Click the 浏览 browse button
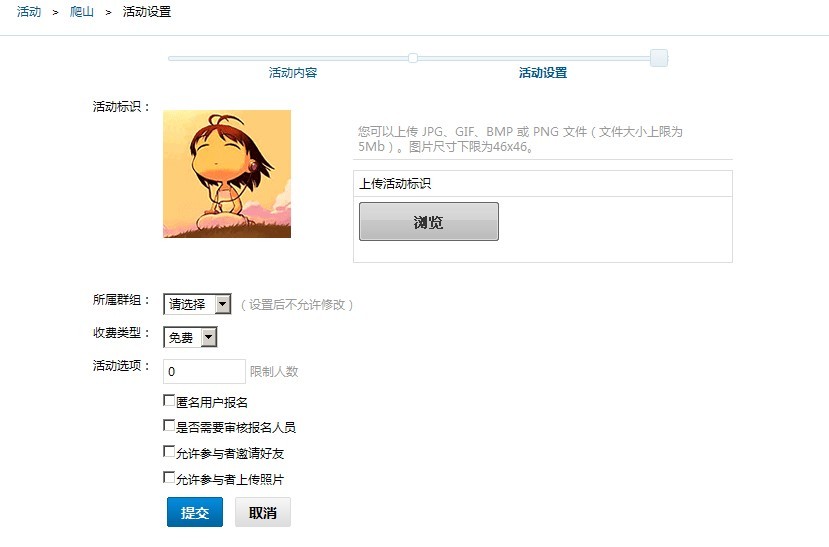Screen dimensions: 829x547 pyautogui.click(x=429, y=221)
